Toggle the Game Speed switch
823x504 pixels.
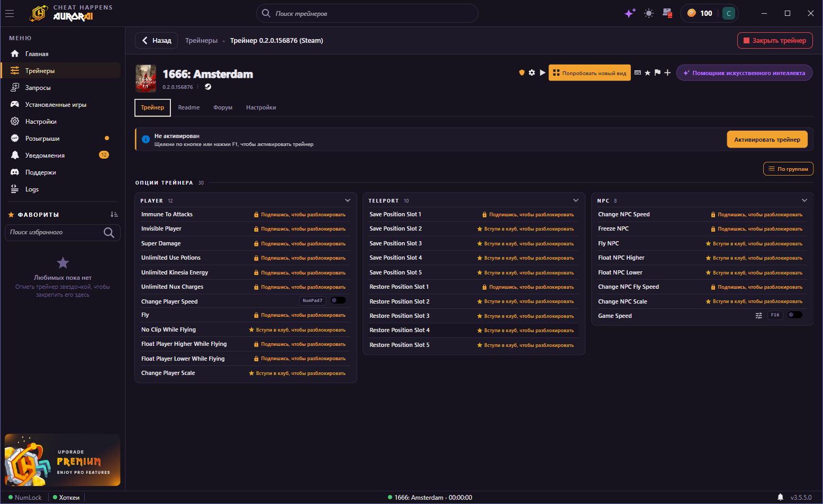coord(795,315)
